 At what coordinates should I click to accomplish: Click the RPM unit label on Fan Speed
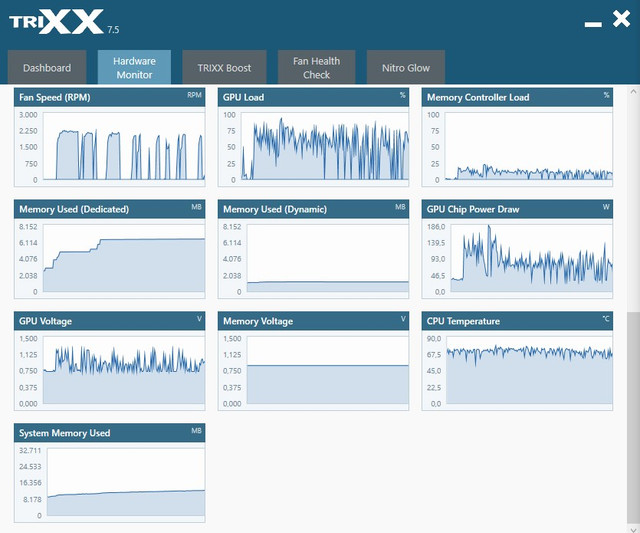coord(194,95)
